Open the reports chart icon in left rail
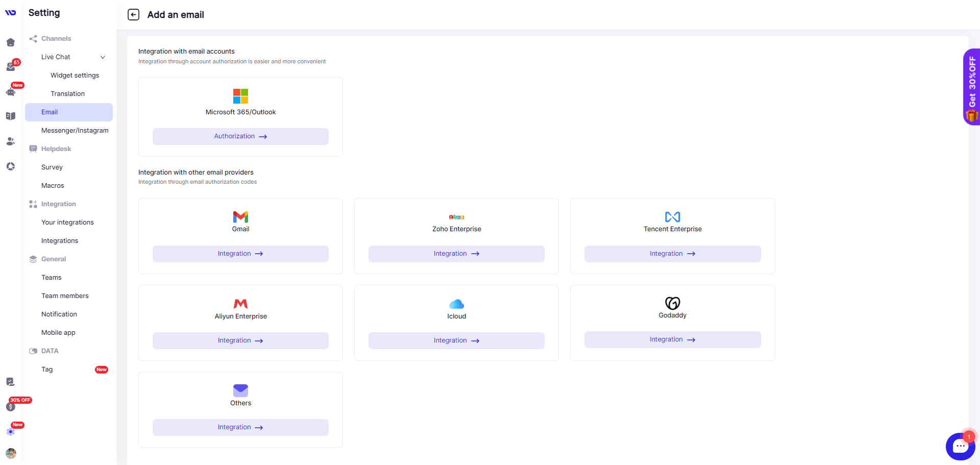The width and height of the screenshot is (980, 465). 10,166
